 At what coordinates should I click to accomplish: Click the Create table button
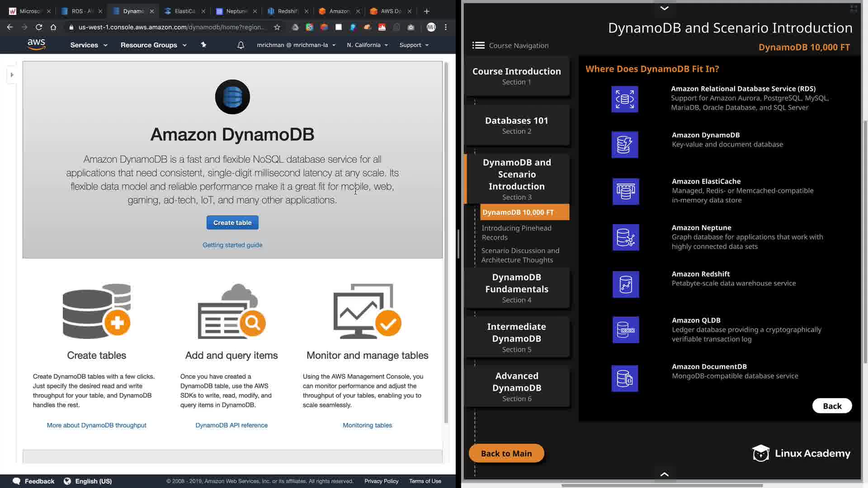[x=232, y=223]
